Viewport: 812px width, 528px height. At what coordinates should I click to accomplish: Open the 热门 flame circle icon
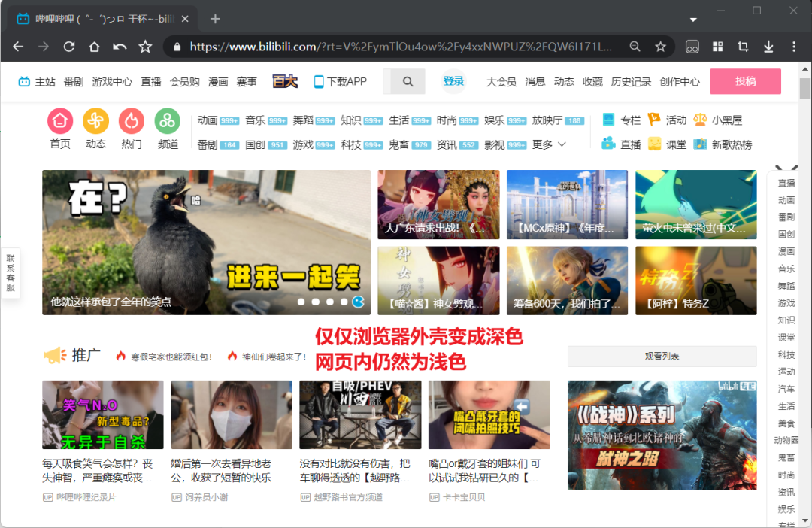[x=132, y=121]
